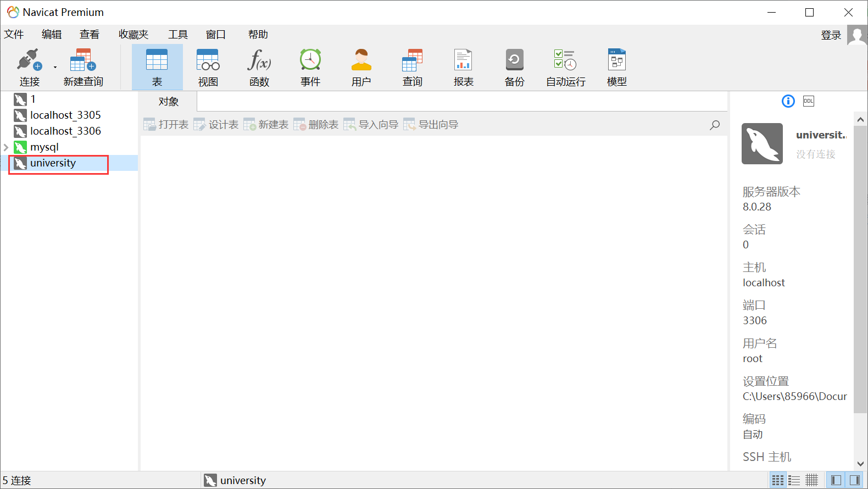Click settings location path C:\Users\85966
This screenshot has width=868, height=489.
click(795, 397)
